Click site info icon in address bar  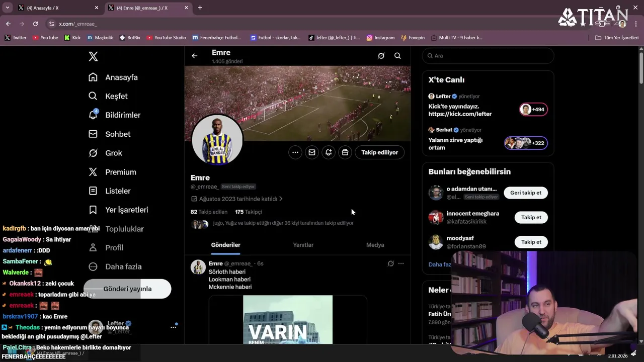51,24
